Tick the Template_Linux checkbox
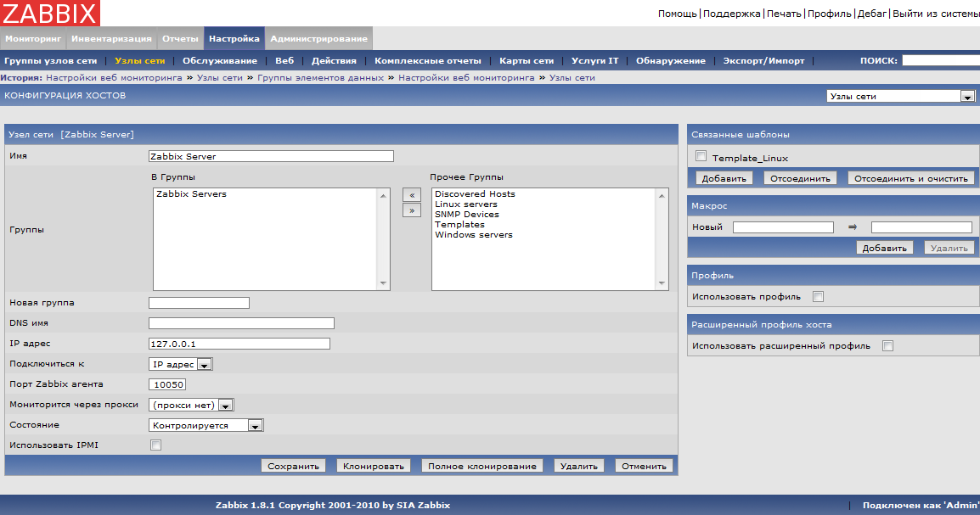The height and width of the screenshot is (515, 980). (x=701, y=156)
